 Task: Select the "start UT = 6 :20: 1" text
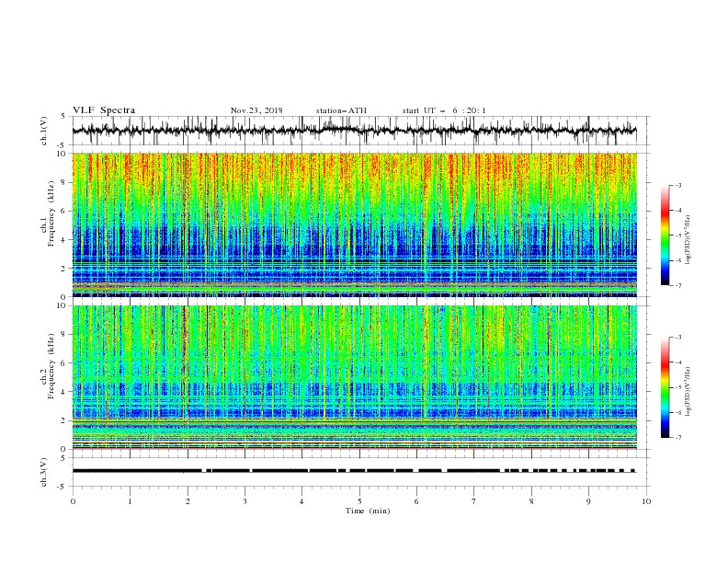(x=444, y=110)
